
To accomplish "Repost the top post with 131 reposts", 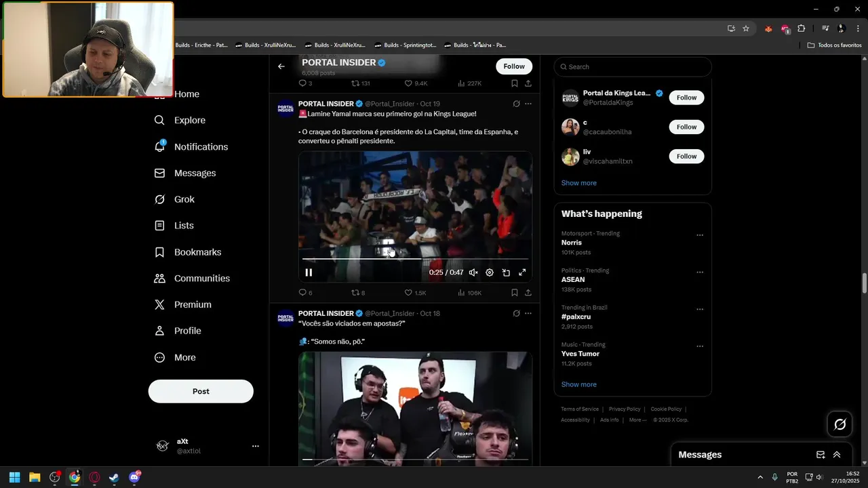I will click(x=360, y=83).
